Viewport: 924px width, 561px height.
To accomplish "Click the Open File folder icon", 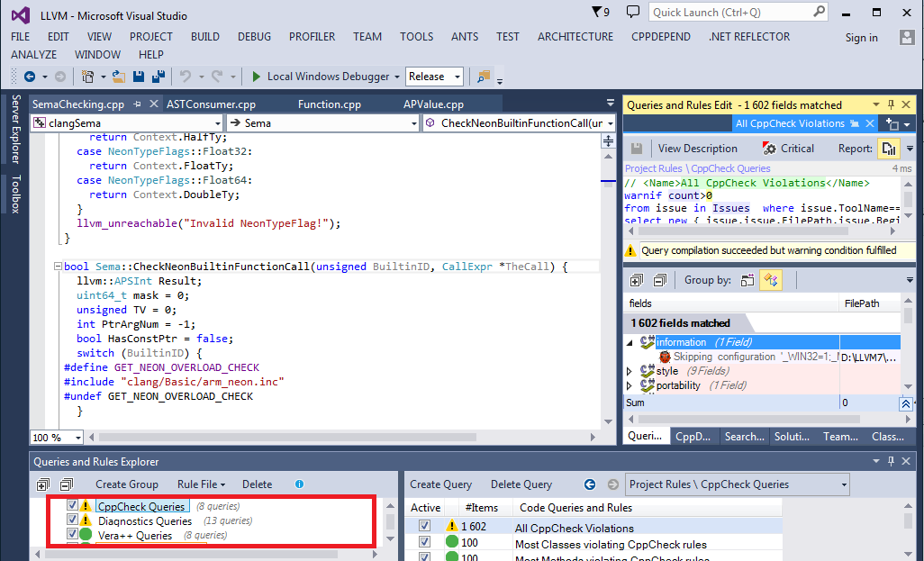I will coord(119,77).
